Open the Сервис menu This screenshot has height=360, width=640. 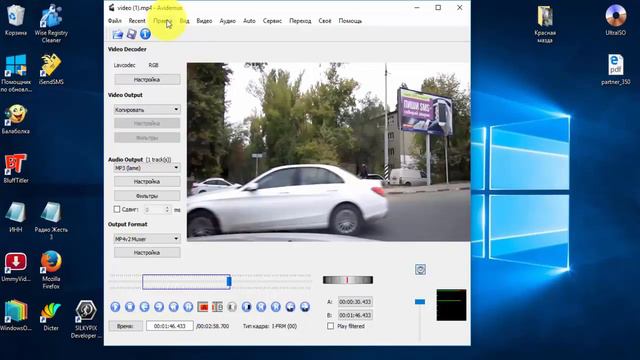[272, 21]
